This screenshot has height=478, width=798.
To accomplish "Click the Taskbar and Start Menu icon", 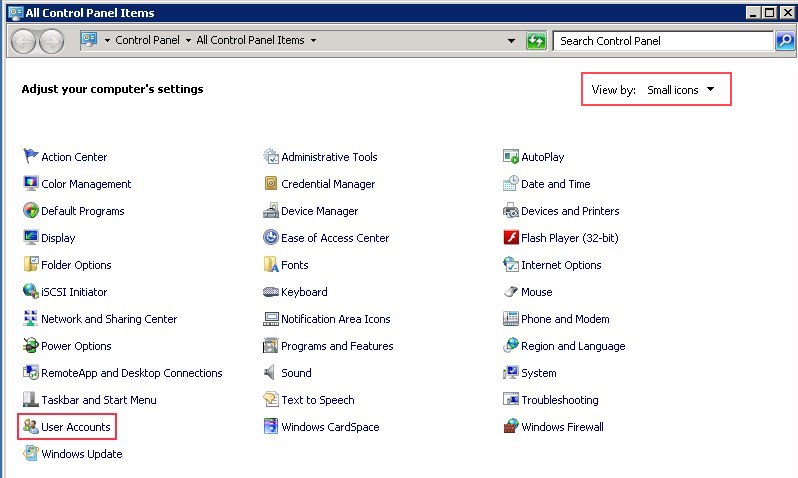I will 31,399.
